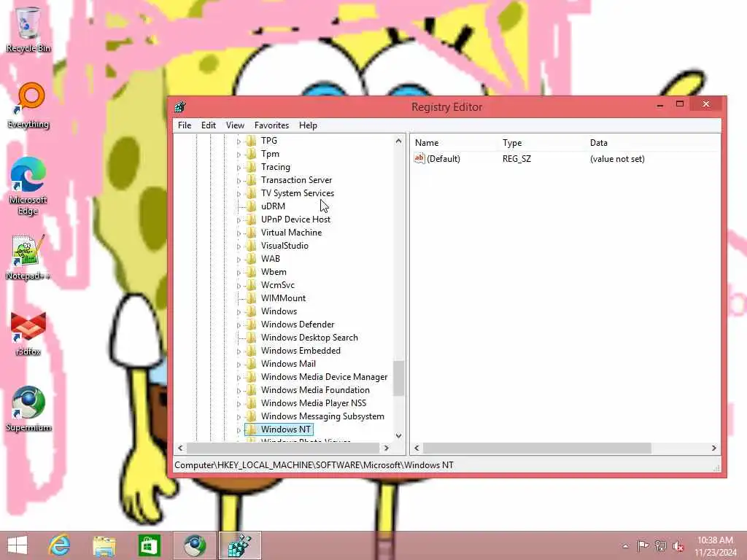Screen dimensions: 747x560
Task: Click the network tray icon
Action: [660, 545]
